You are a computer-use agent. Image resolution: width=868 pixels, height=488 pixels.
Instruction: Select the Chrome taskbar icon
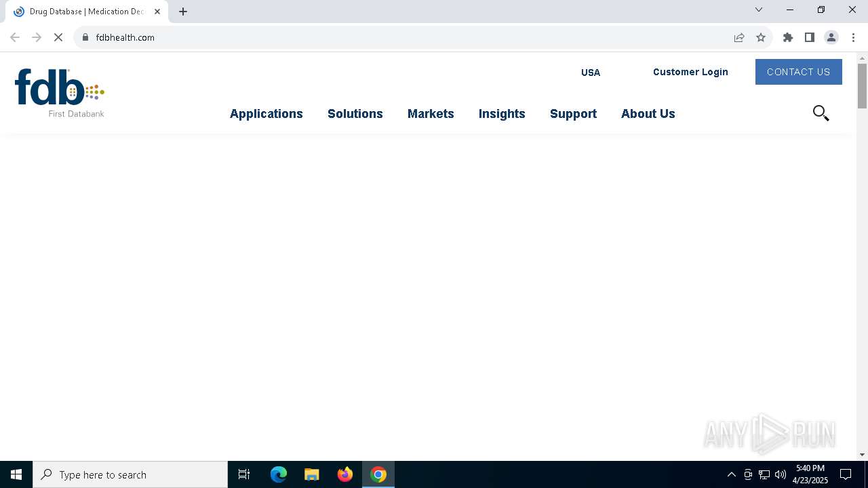tap(378, 474)
